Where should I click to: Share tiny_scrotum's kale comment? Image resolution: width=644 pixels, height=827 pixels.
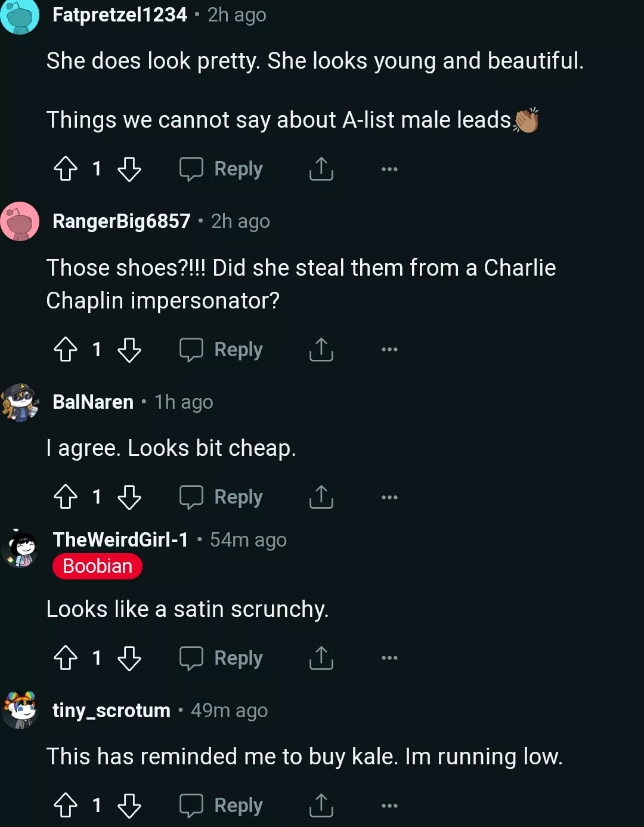pos(321,806)
